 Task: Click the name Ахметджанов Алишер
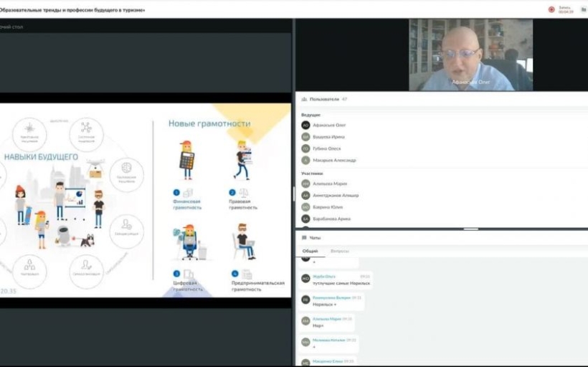336,195
